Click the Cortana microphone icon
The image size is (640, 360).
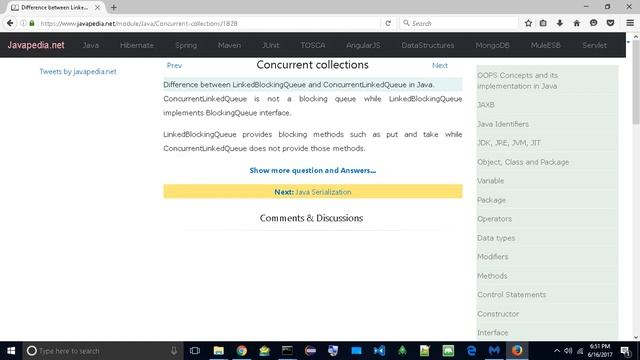[174, 351]
